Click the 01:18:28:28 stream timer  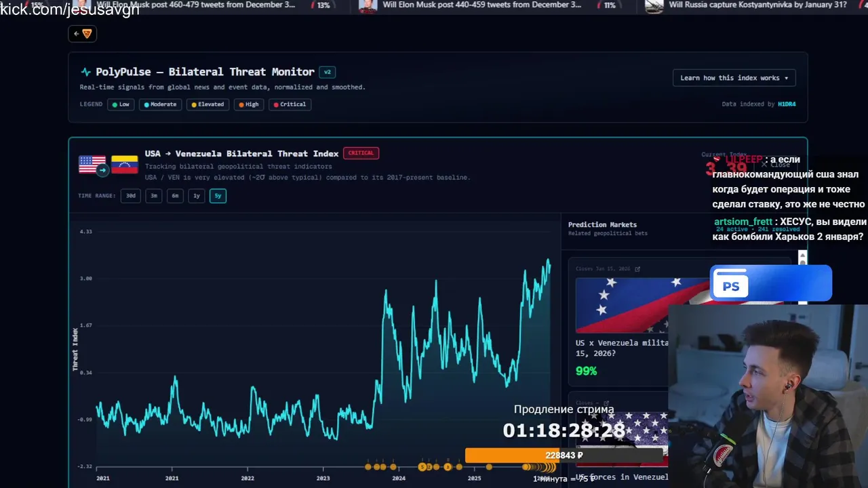pyautogui.click(x=564, y=430)
